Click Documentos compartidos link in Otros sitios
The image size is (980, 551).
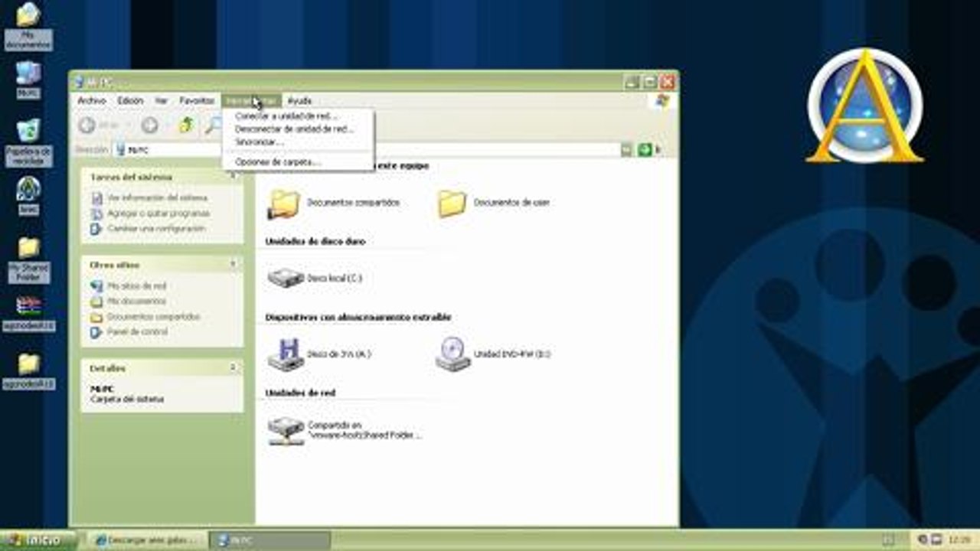click(154, 317)
